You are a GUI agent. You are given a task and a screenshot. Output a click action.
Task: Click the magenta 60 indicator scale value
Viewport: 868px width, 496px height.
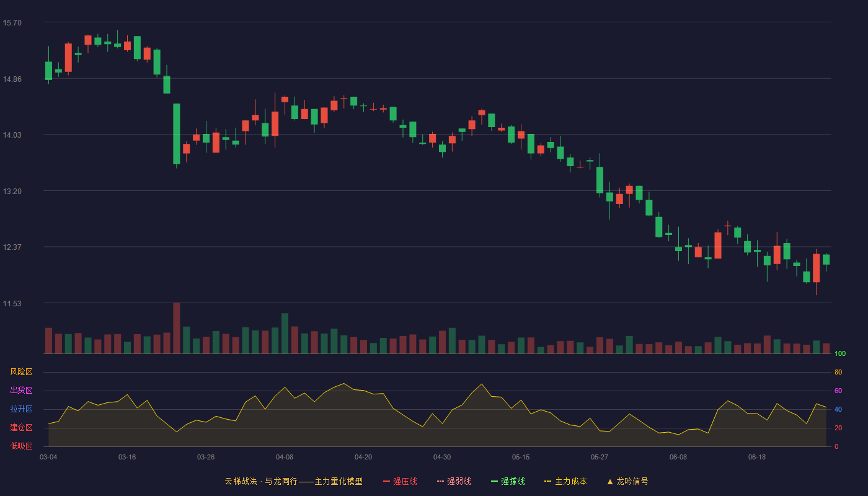[838, 391]
